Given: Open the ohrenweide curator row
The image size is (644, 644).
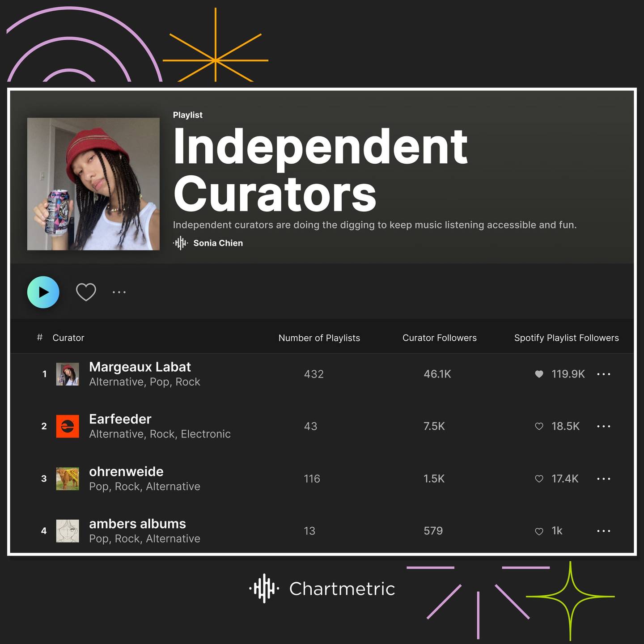Looking at the screenshot, I should pyautogui.click(x=322, y=479).
